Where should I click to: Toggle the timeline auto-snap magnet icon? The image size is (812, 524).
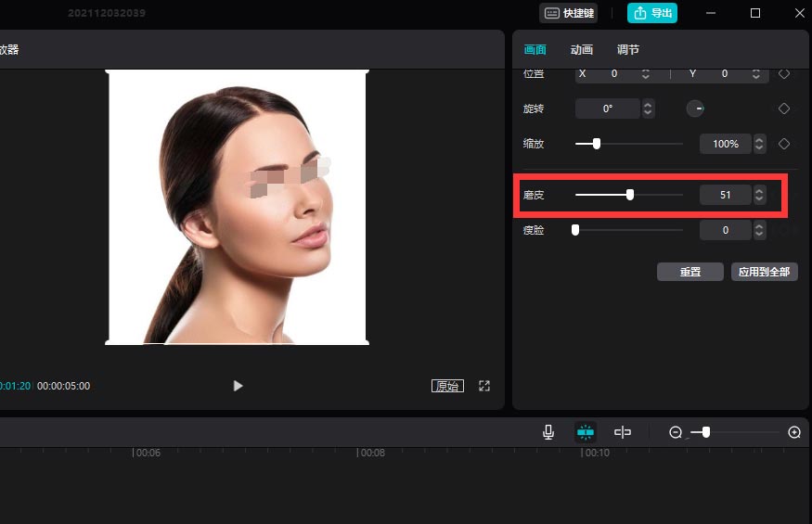tap(585, 432)
